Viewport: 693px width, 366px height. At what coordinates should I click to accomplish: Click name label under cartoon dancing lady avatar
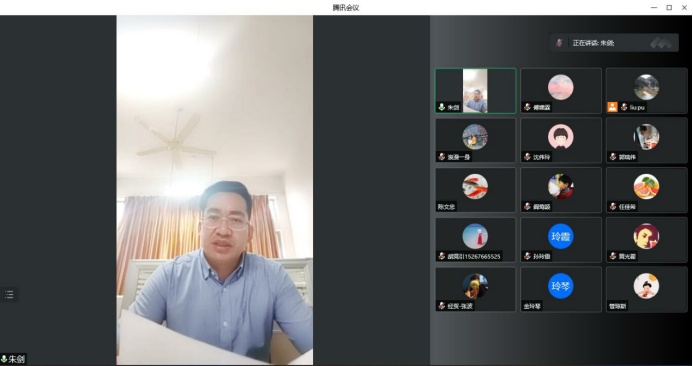pos(618,306)
